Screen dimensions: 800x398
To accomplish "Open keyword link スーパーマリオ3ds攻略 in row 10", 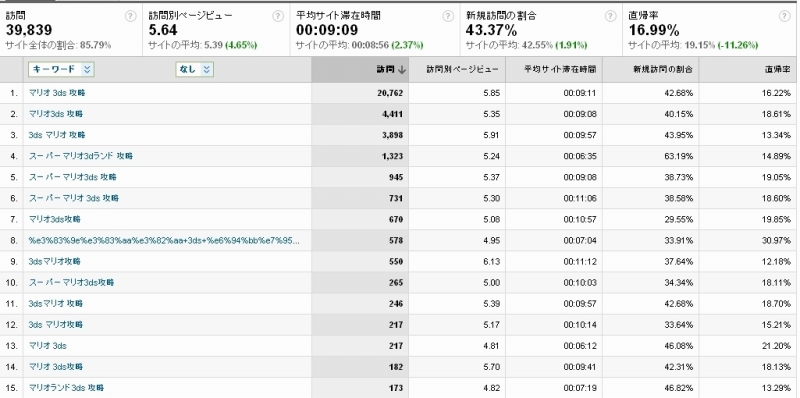I will (71, 282).
